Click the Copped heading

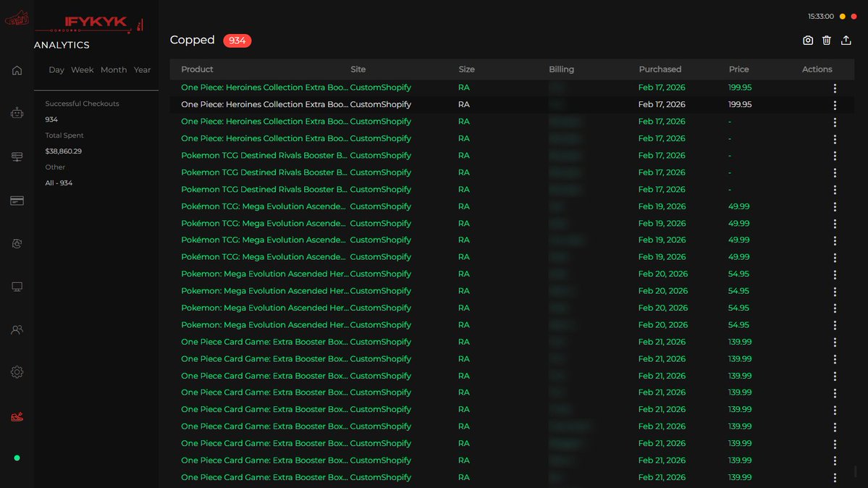coord(192,40)
